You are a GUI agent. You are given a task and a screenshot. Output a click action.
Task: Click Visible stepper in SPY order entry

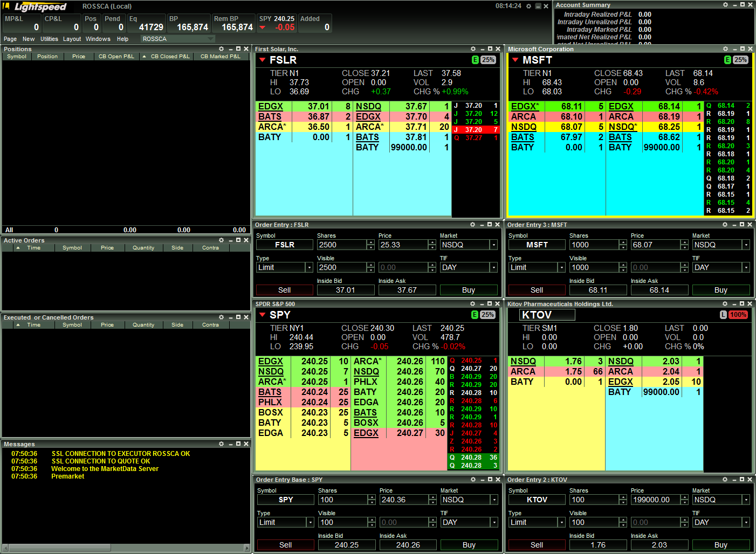pos(372,522)
